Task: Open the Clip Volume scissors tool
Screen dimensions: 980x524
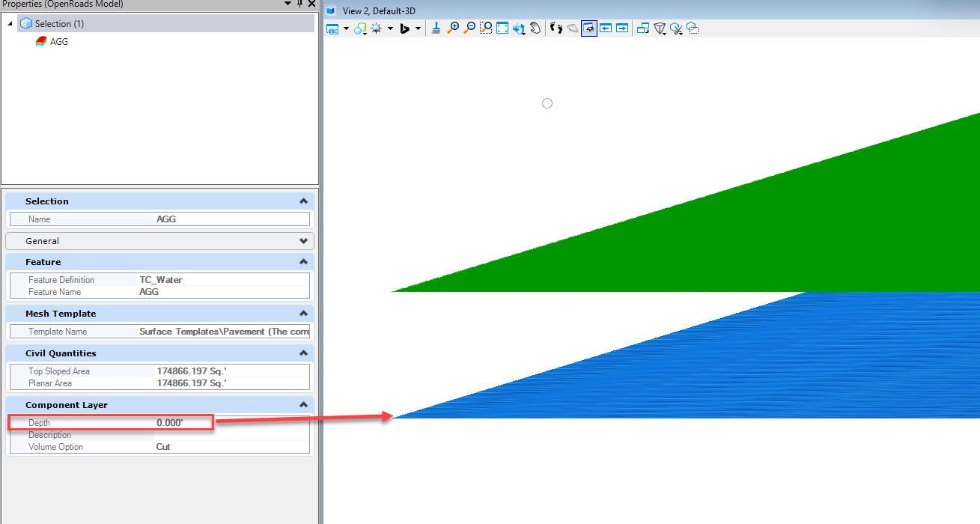Action: point(676,28)
